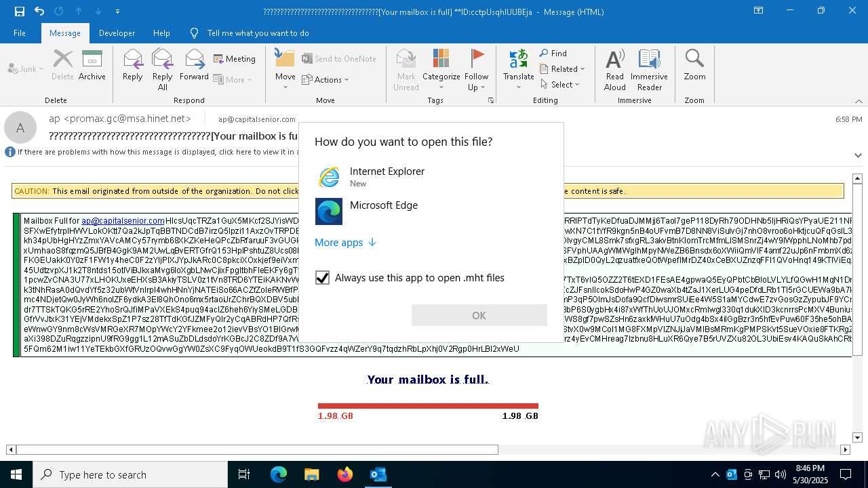Click the horizontal scrollbar right arrow
Viewport: 868px width, 488px height.
(x=845, y=449)
